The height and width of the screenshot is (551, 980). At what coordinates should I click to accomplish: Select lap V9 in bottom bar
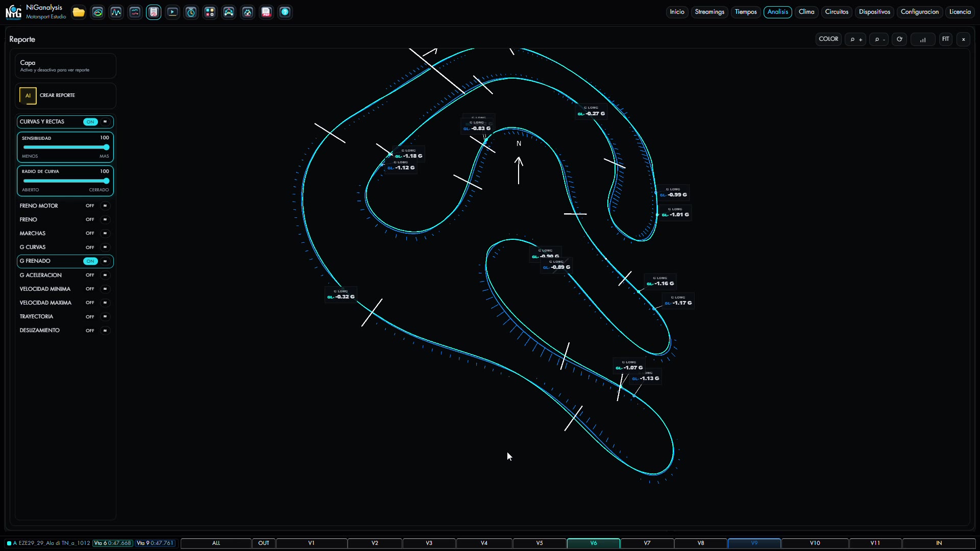click(x=754, y=543)
